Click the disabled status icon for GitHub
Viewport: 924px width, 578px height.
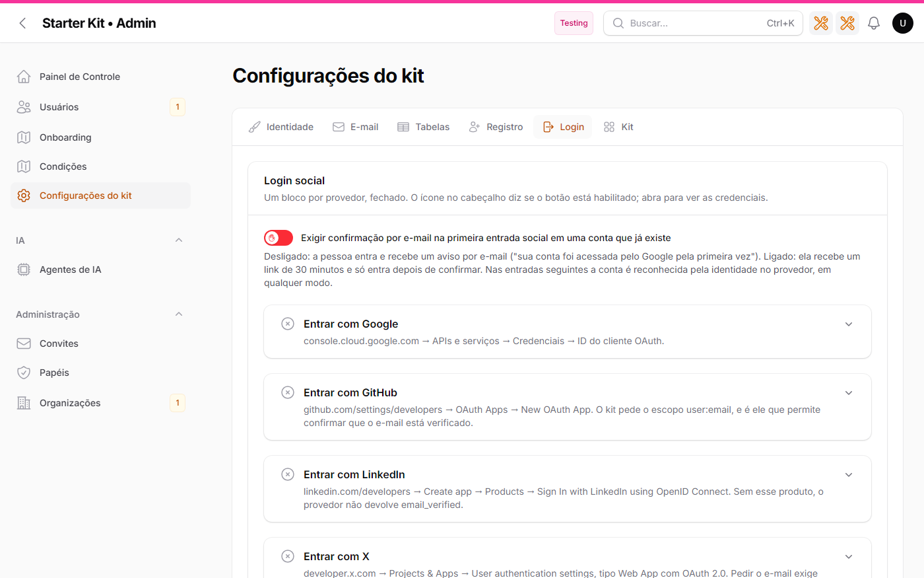click(288, 392)
